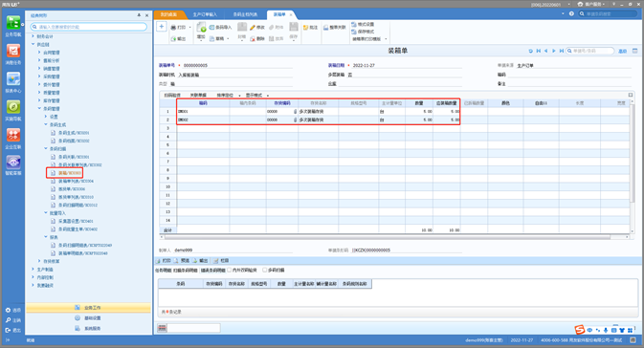This screenshot has height=348, width=644.
Task: Click the 基础设置 panel button
Action: (88, 318)
